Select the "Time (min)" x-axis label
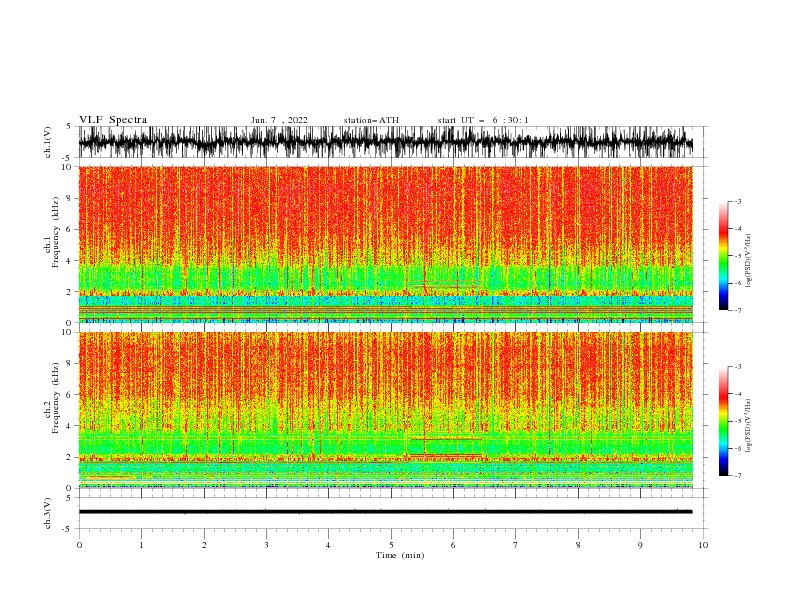792x612 pixels. 400,555
